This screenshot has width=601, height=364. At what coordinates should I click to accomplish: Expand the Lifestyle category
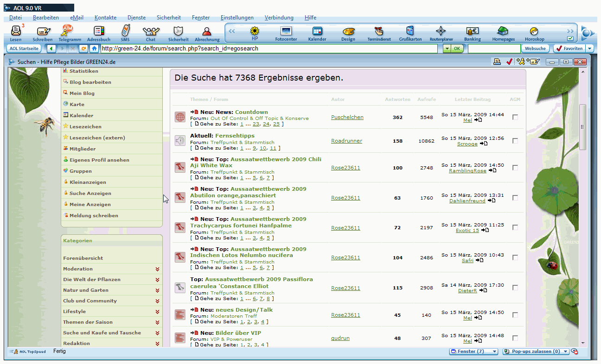click(158, 312)
